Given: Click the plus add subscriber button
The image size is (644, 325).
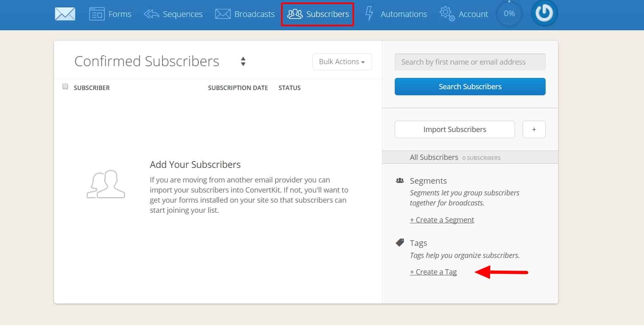Looking at the screenshot, I should point(534,129).
